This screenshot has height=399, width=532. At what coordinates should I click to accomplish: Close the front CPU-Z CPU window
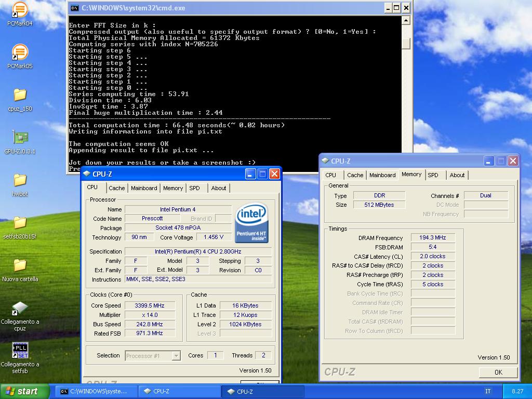click(x=274, y=174)
